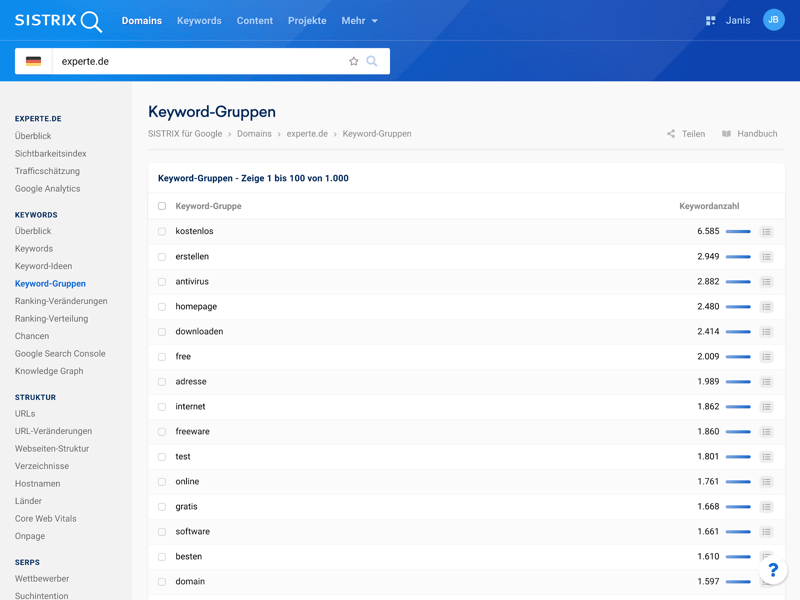Open the list icon for kostenlos row
This screenshot has height=600, width=800.
click(x=766, y=232)
